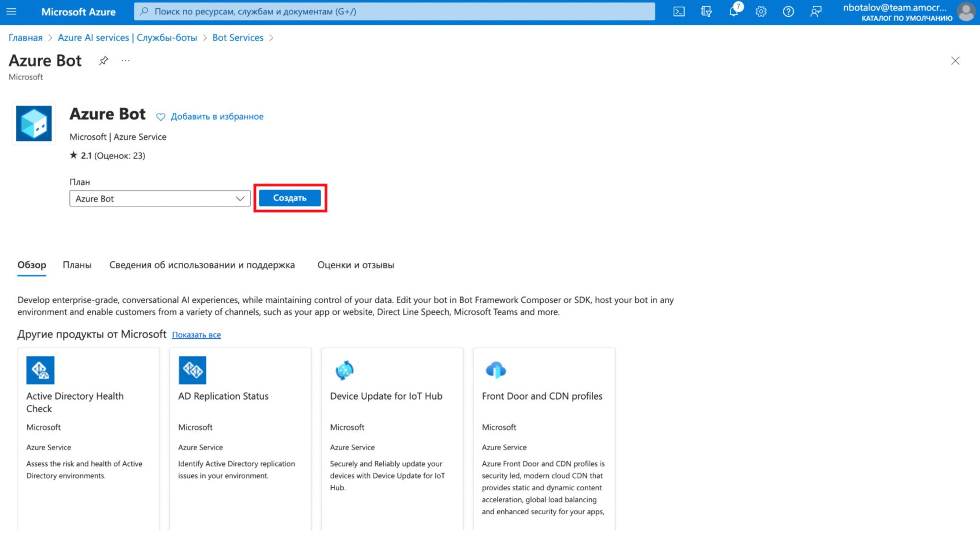
Task: Close the Azure Bot blade
Action: point(955,61)
